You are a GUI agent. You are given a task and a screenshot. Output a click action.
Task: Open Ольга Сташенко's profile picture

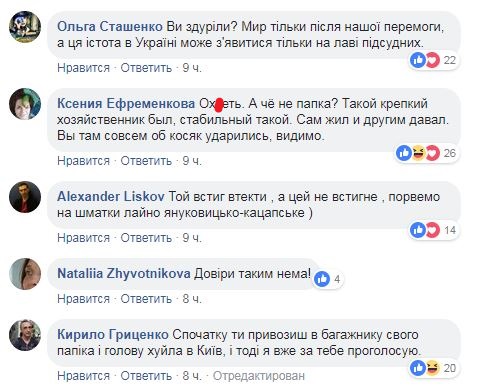(x=25, y=27)
